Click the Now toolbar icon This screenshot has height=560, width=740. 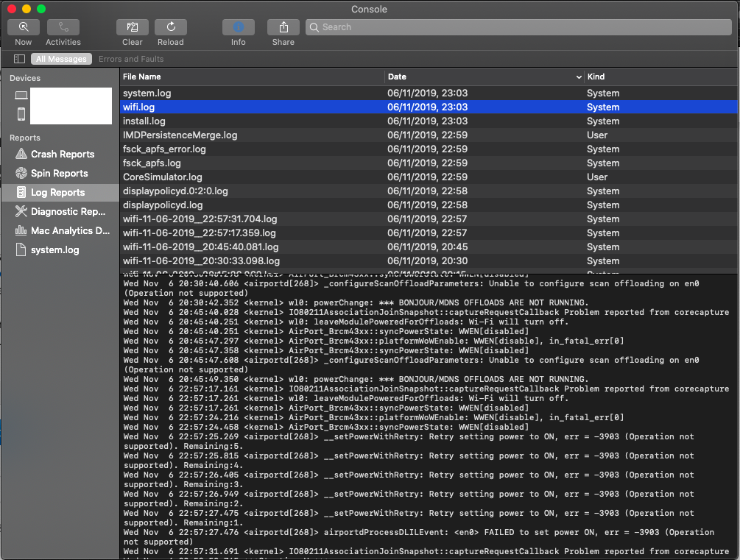click(24, 27)
